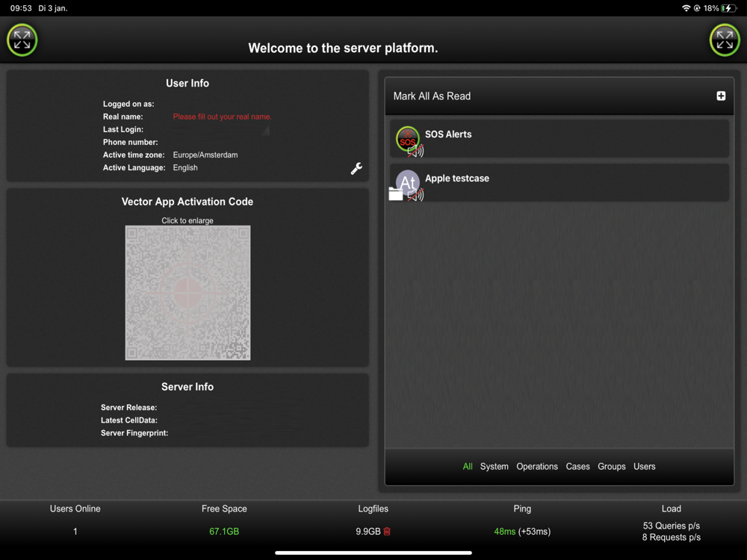
Task: Delete logfiles with the red trash icon
Action: click(387, 532)
